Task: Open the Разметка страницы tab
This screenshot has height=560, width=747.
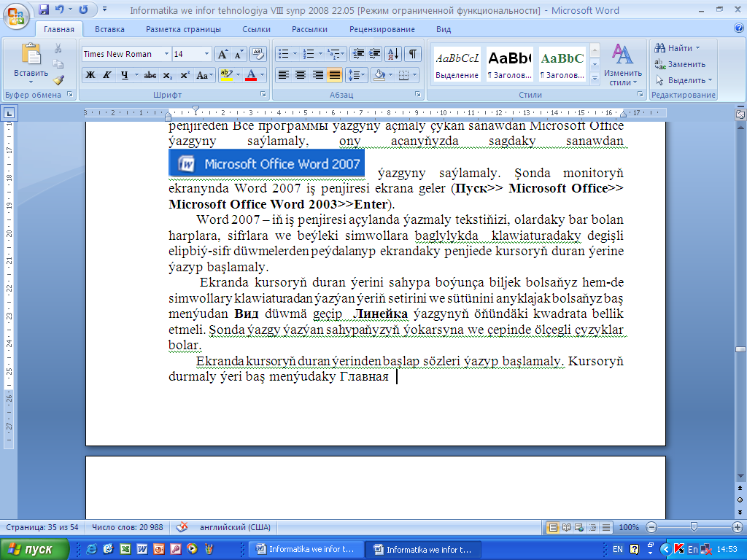Action: tap(183, 29)
